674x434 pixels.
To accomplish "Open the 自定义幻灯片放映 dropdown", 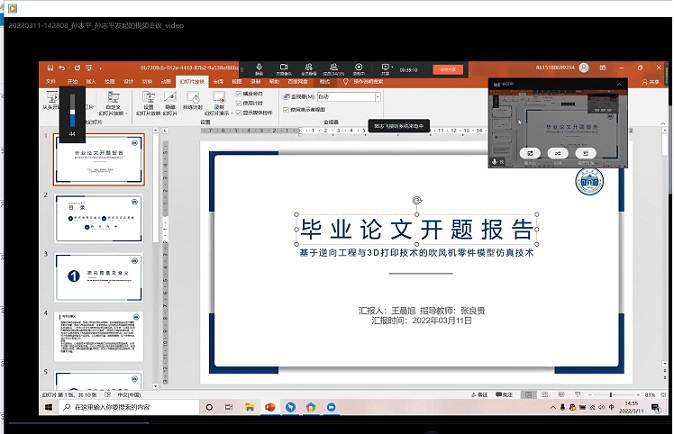I will (113, 104).
